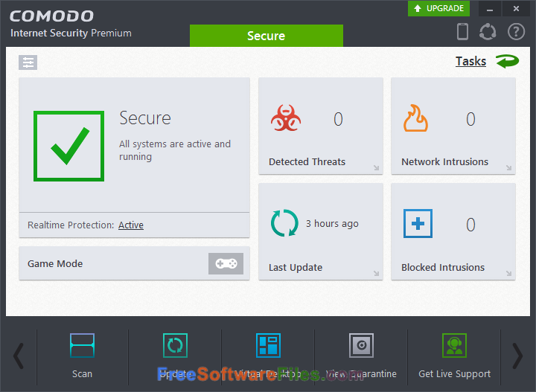Close the Comodo window

(x=516, y=8)
